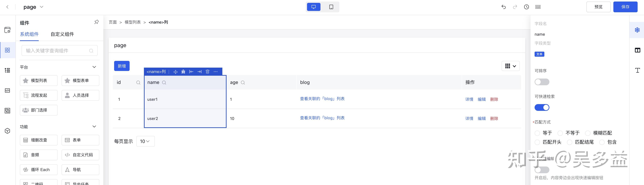Image resolution: width=644 pixels, height=185 pixels.
Task: Open more options in name column toolbar
Action: pos(215,72)
